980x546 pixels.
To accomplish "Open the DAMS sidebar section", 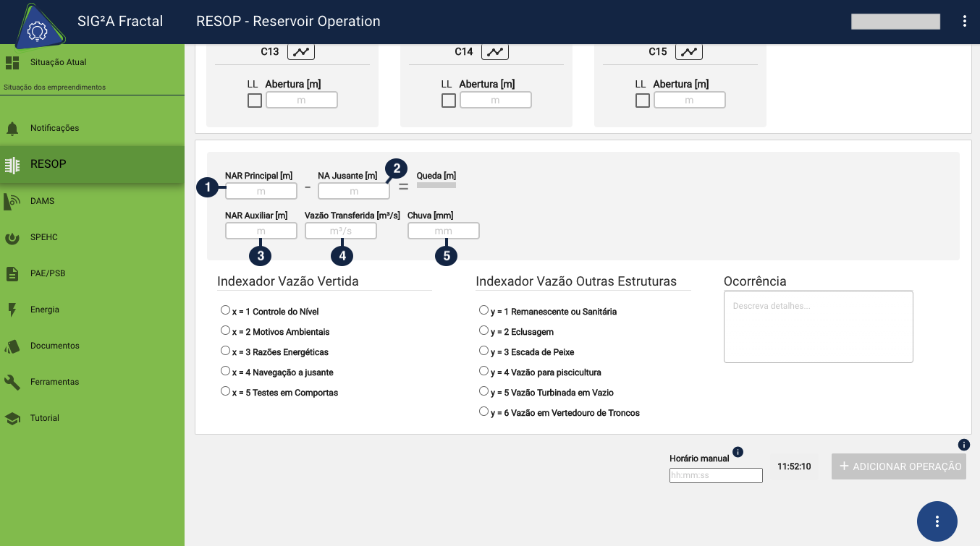I will coord(42,201).
